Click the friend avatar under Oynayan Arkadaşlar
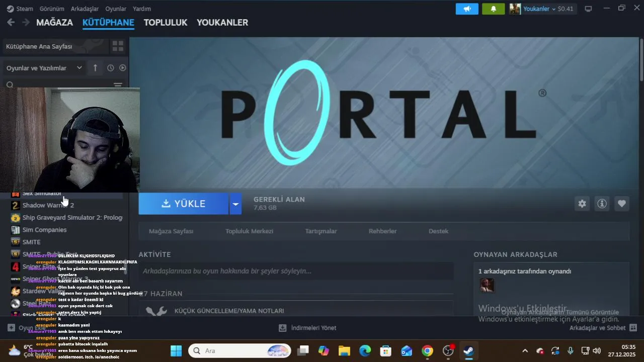The image size is (644, 362). (487, 285)
